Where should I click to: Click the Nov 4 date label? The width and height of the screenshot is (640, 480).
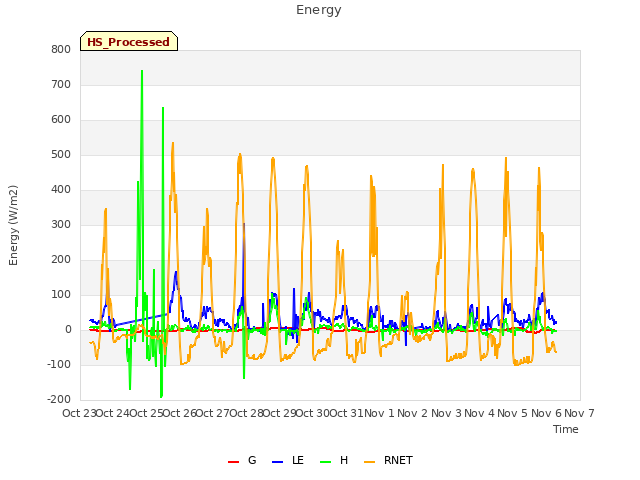point(479,413)
